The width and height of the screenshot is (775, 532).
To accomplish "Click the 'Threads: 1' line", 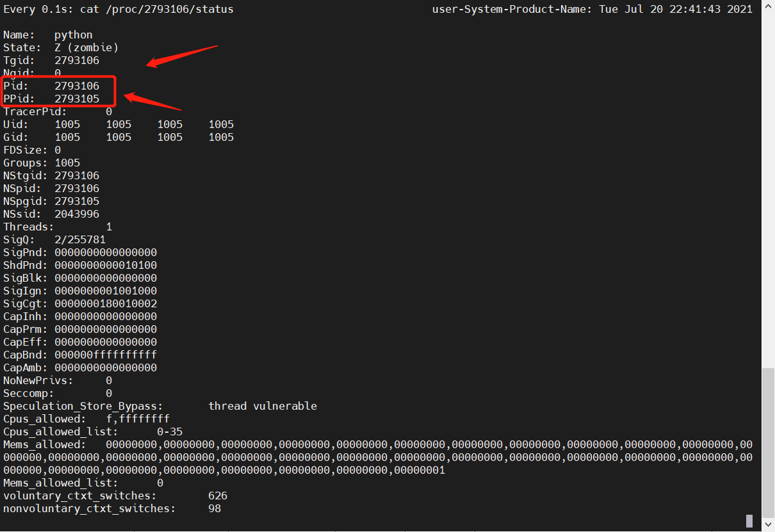I will 58,227.
